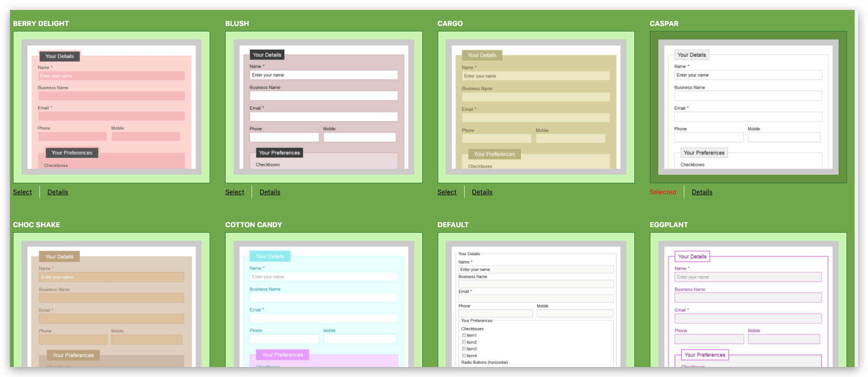
Task: Click the Cargo preview thumbnail
Action: [x=536, y=107]
